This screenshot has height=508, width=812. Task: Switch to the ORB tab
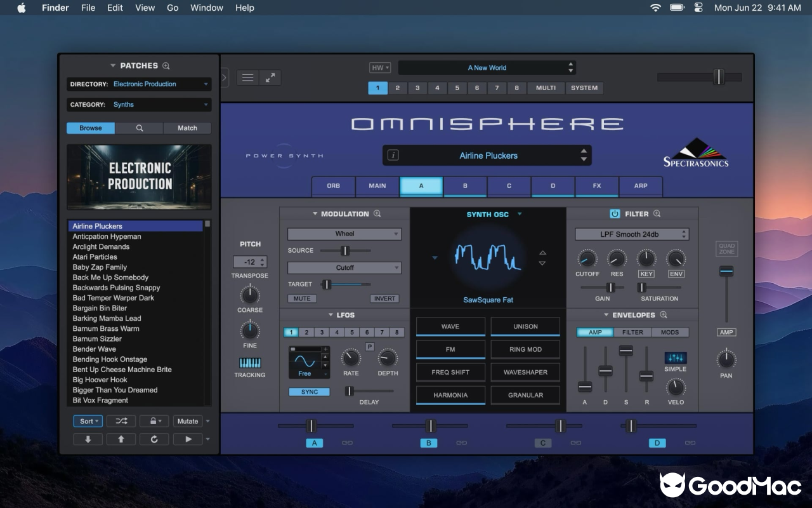click(334, 186)
